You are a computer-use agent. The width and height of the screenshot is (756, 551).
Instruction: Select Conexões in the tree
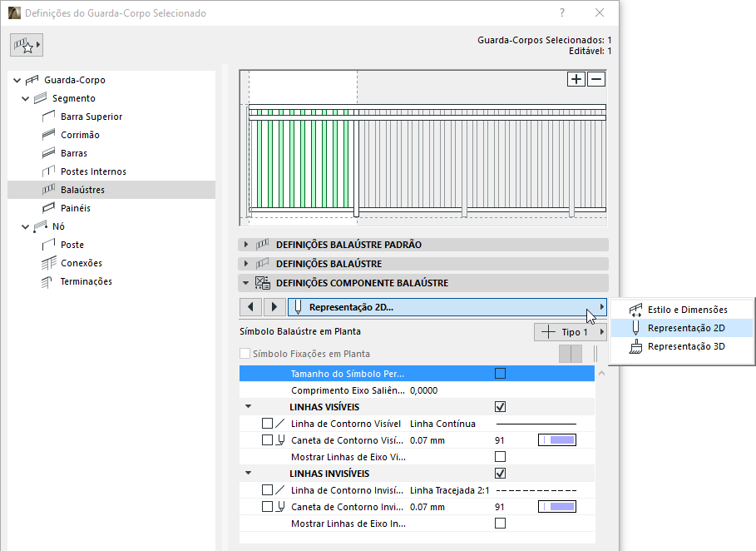tap(82, 264)
